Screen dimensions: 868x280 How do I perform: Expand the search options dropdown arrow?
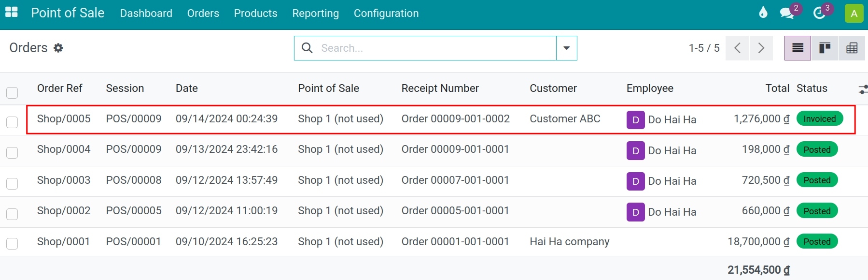click(x=567, y=48)
